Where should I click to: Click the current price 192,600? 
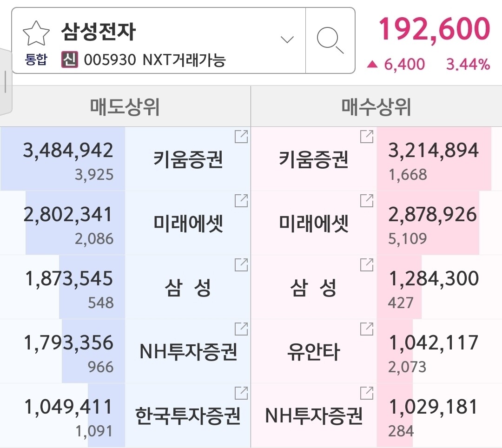click(434, 29)
